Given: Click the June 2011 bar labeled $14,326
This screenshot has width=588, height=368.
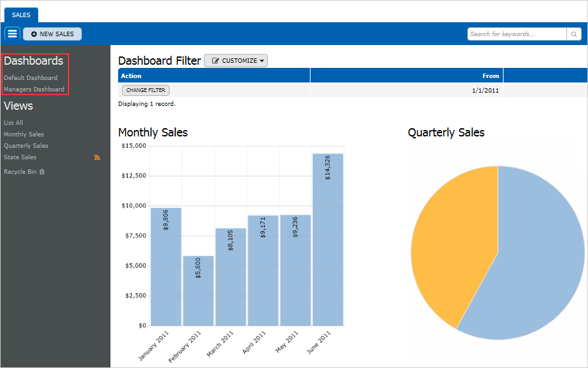Looking at the screenshot, I should [328, 240].
